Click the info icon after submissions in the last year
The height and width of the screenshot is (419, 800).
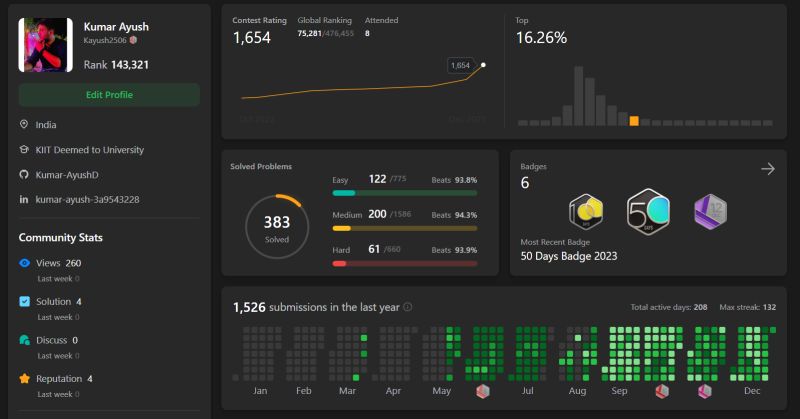[x=408, y=307]
